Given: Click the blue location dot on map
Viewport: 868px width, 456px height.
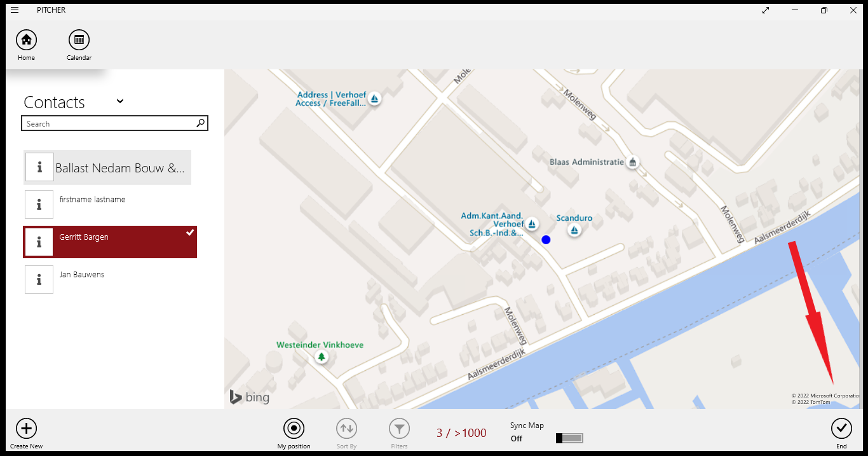Looking at the screenshot, I should 545,240.
